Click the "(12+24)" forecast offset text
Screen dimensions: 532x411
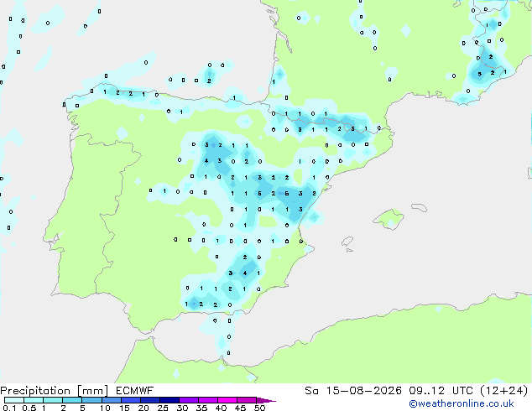504,391
